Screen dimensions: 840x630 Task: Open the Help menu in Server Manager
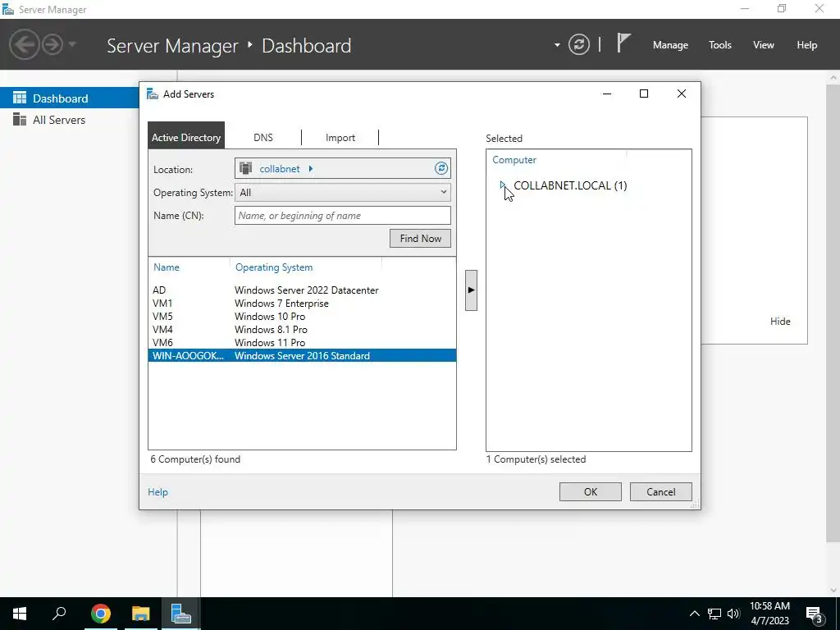pyautogui.click(x=807, y=45)
